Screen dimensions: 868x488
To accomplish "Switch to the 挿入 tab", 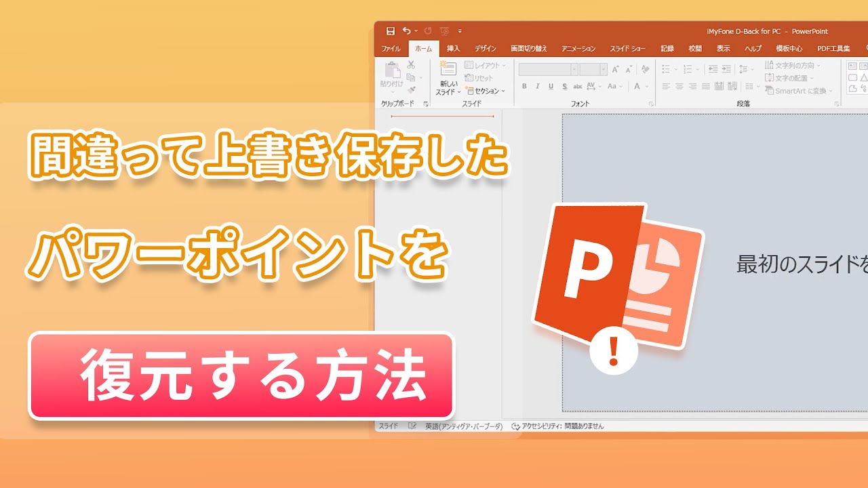I will [453, 49].
